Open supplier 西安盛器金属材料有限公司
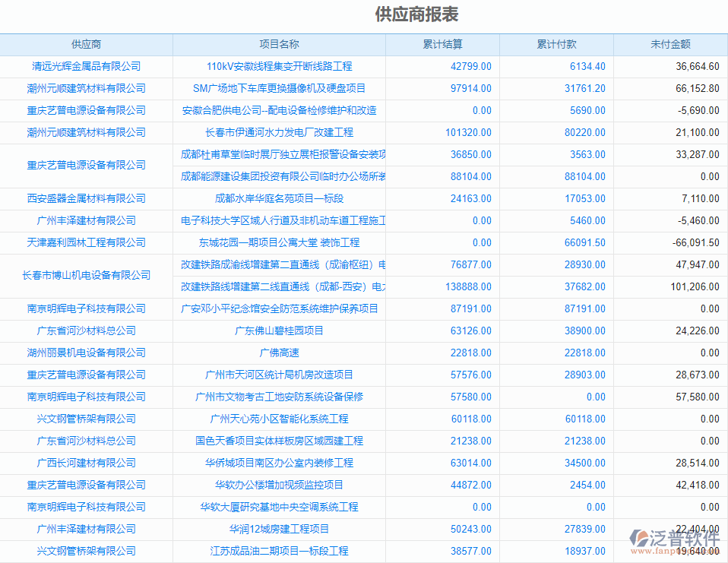Screen dimensions: 728x563 pos(86,198)
